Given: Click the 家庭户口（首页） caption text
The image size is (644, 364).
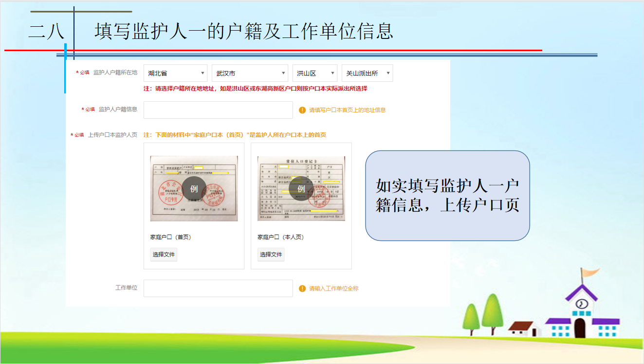Looking at the screenshot, I should point(170,237).
